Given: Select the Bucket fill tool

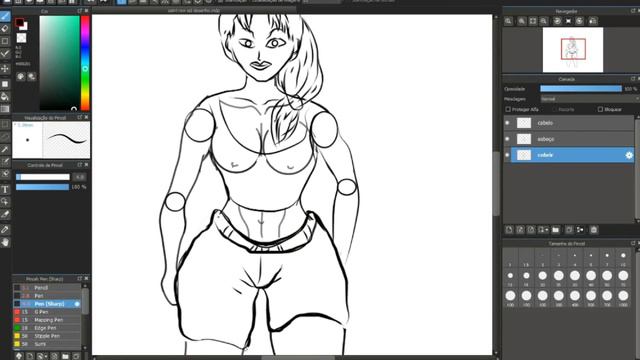Looking at the screenshot, I should [x=5, y=96].
